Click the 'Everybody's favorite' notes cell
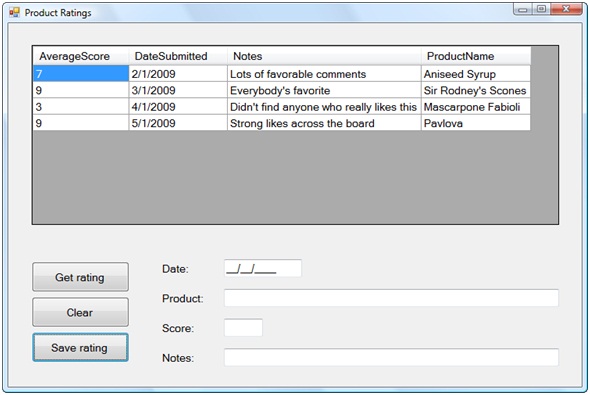The image size is (590, 395). click(324, 90)
